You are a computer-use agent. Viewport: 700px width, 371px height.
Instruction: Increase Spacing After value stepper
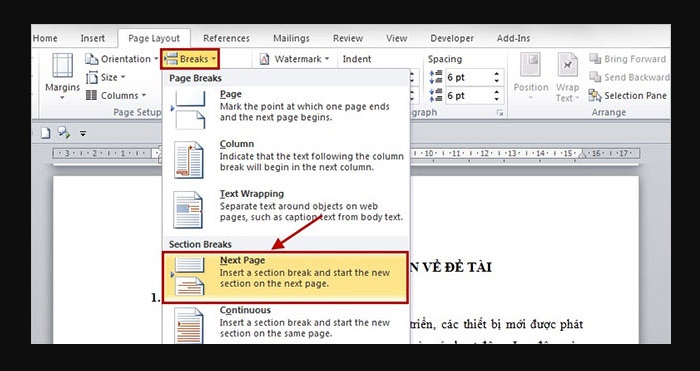tap(496, 92)
